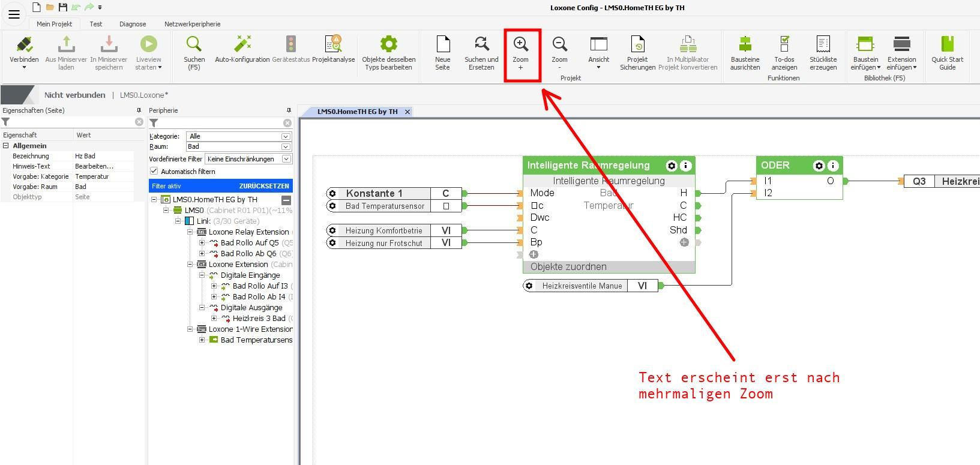Clear the Peripherie filter field
980x465 pixels.
coord(287,123)
